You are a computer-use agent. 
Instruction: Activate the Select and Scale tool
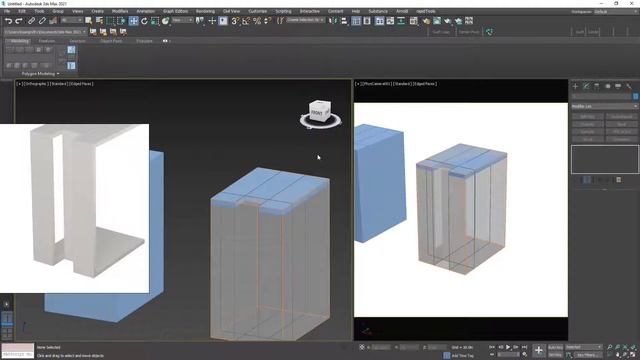pyautogui.click(x=155, y=21)
